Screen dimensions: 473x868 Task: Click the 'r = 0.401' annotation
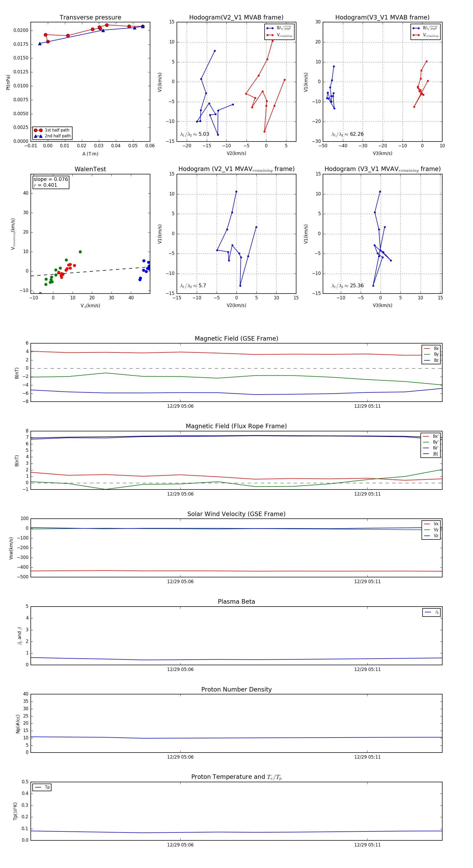tap(45, 185)
